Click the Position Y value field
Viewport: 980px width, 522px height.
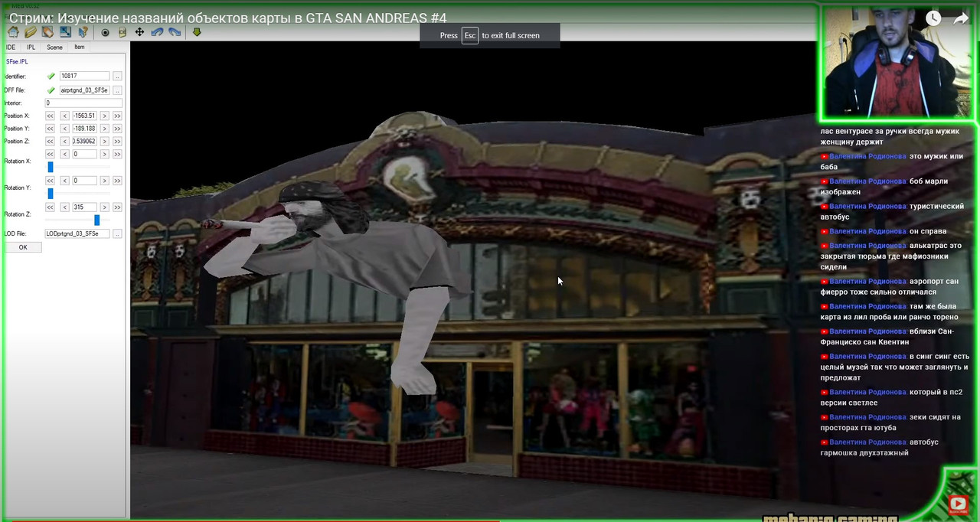pyautogui.click(x=84, y=129)
